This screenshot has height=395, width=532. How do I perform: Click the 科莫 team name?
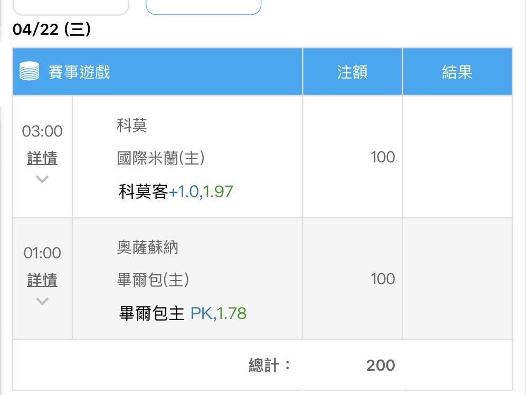pyautogui.click(x=132, y=126)
